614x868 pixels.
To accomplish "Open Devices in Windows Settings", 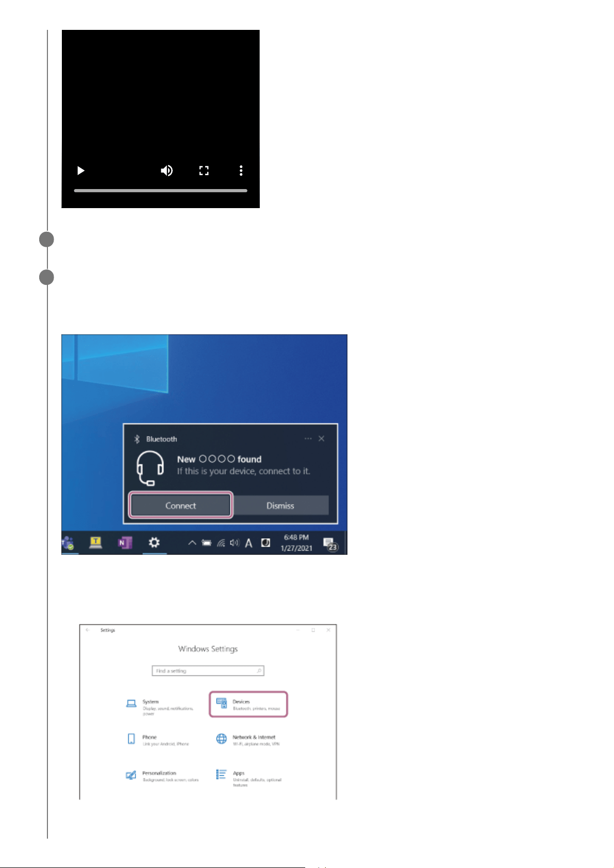I will click(x=248, y=704).
